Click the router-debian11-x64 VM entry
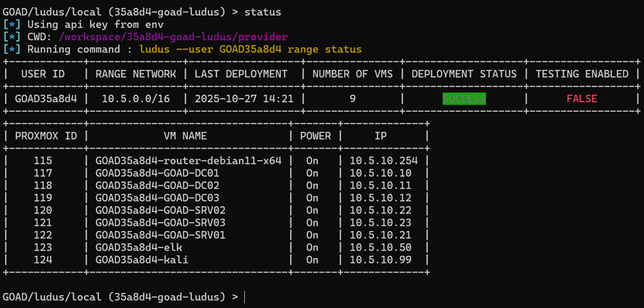 (189, 160)
